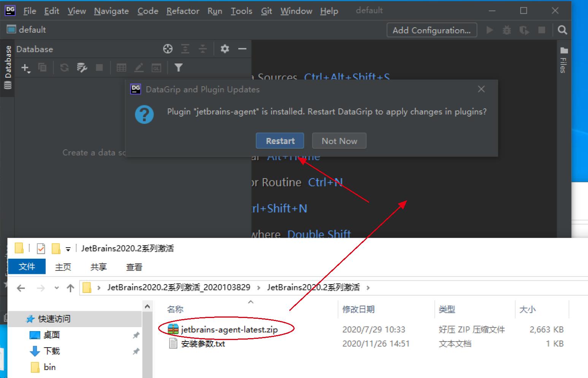The image size is (588, 378).
Task: Sort by 修改日期 column header
Action: (x=358, y=309)
